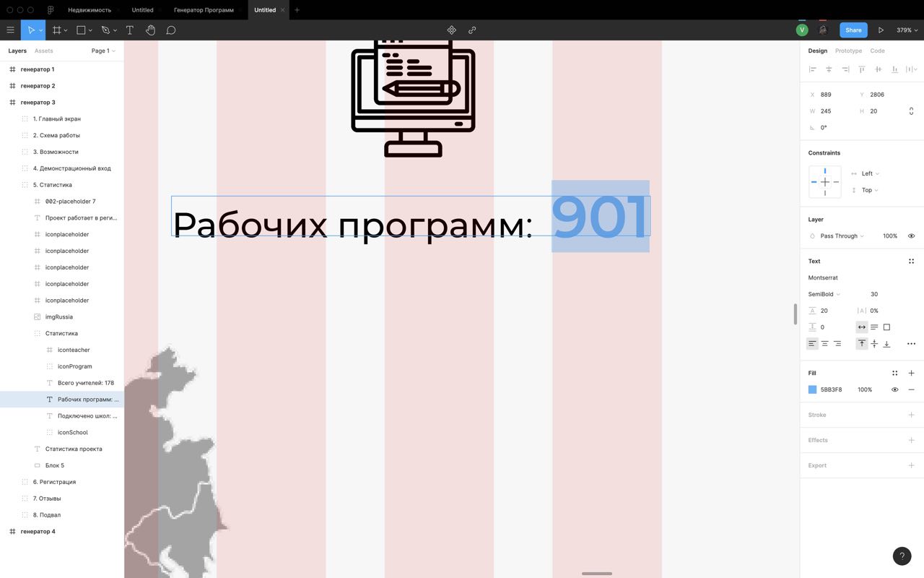Remove the 5BB3F8 fill with the minus button
Viewport: 924px width, 578px height.
[911, 389]
